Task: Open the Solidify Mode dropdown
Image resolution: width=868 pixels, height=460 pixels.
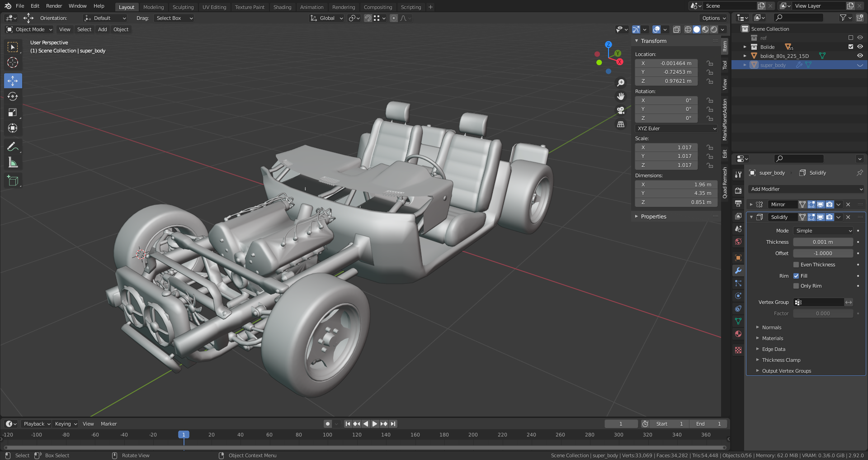Action: click(x=823, y=231)
